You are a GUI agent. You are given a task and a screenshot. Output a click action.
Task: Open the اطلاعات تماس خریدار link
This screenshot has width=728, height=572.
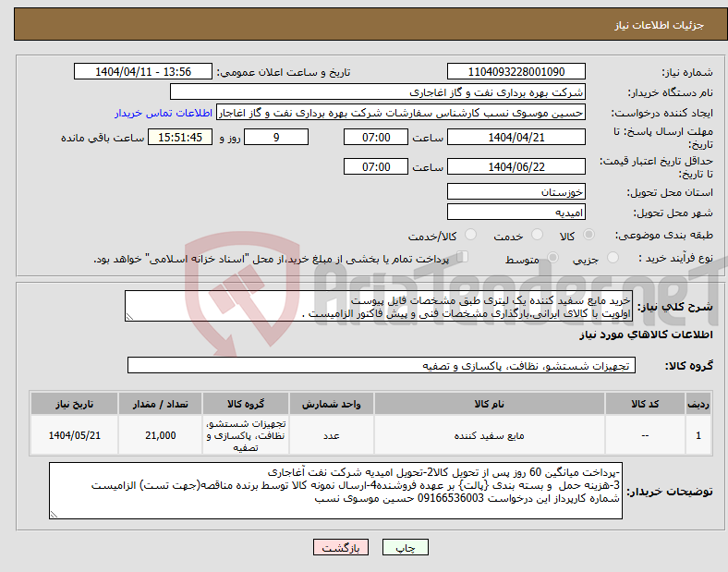click(164, 113)
